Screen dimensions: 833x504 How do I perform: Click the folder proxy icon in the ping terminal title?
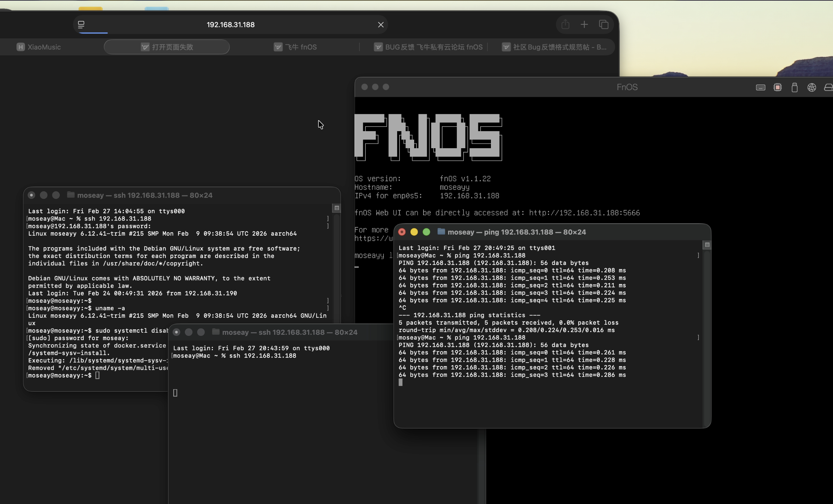coord(441,232)
